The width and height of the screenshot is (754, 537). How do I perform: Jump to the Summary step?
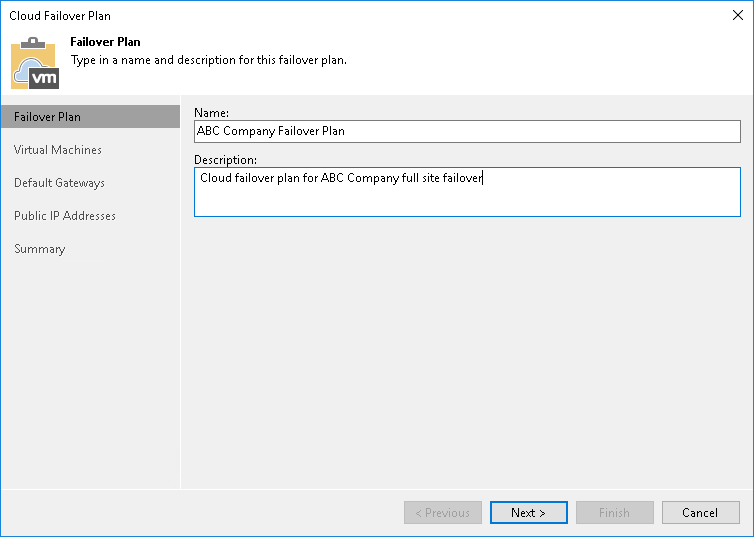click(39, 249)
